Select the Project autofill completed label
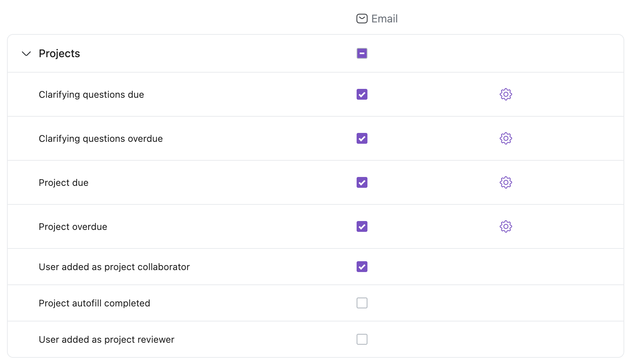The height and width of the screenshot is (364, 632). point(94,303)
